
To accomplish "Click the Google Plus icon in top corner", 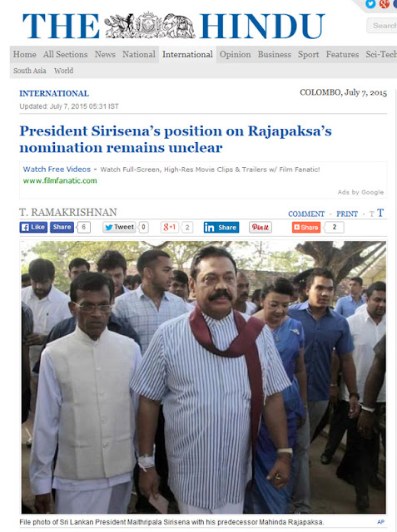I will (384, 3).
